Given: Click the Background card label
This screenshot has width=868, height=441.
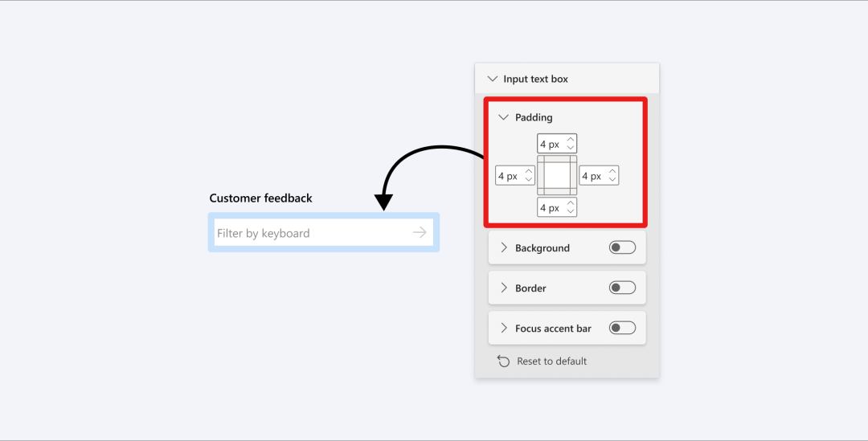Looking at the screenshot, I should coord(542,248).
